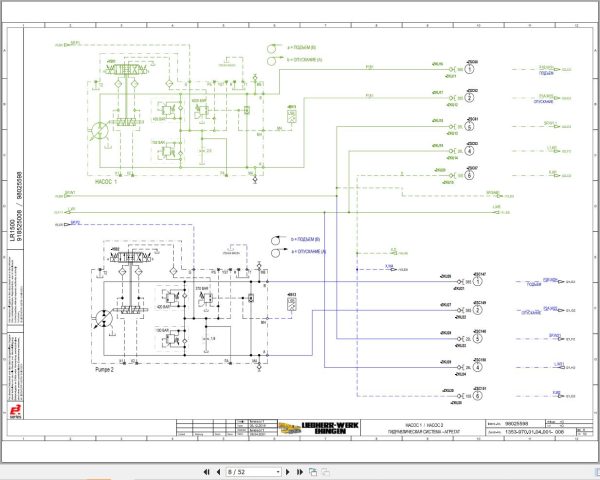Click the greyed-out next view icon

pyautogui.click(x=325, y=472)
